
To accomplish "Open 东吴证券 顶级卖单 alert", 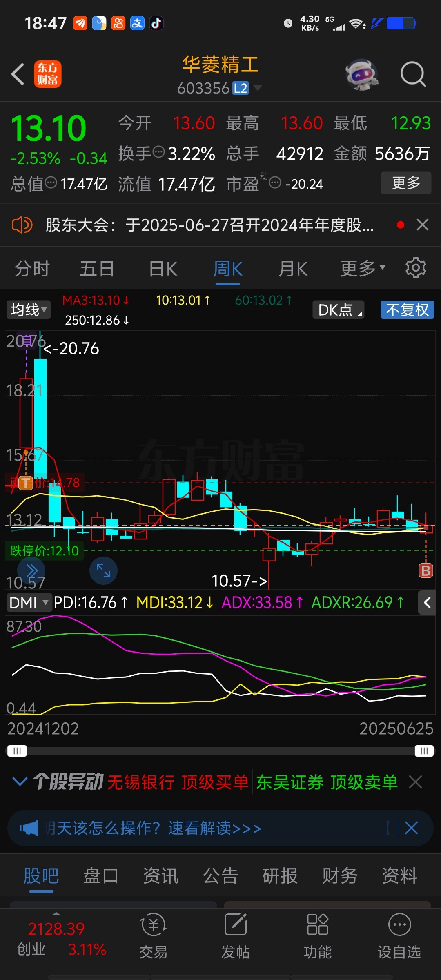I will click(x=327, y=782).
